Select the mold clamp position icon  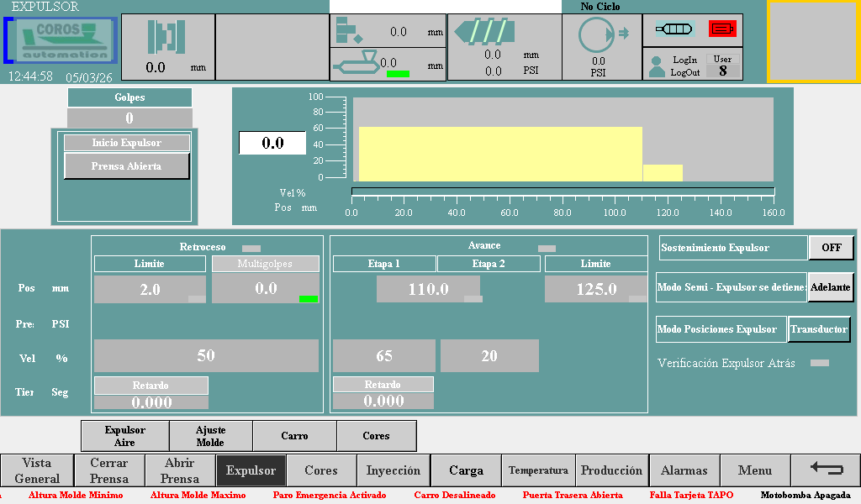pyautogui.click(x=166, y=37)
